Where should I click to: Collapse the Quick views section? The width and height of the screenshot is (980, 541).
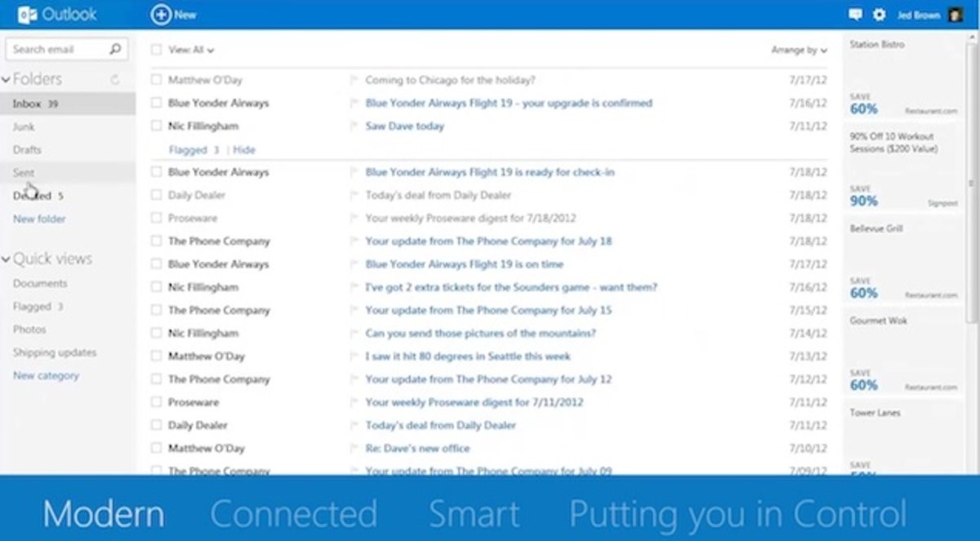[x=6, y=259]
